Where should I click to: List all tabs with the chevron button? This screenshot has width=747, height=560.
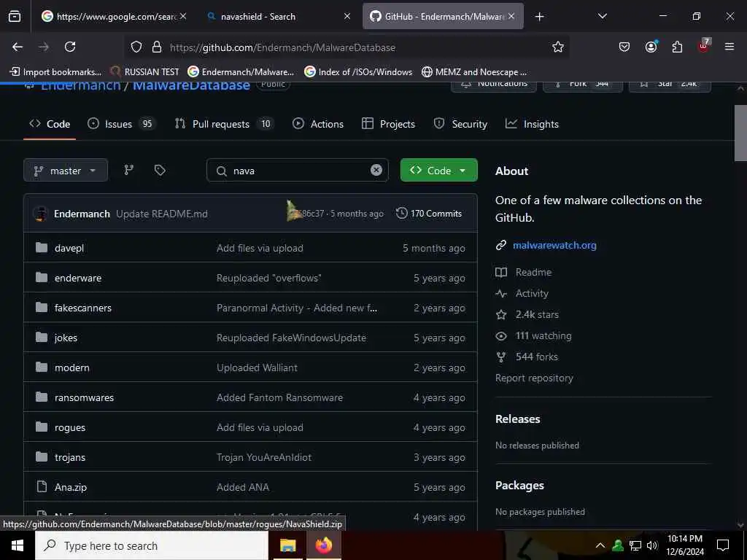coord(602,16)
